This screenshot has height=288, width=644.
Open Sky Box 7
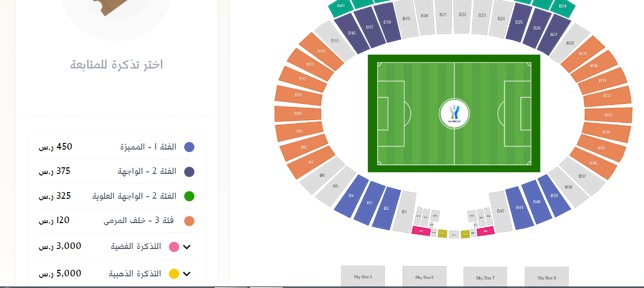pos(485,277)
